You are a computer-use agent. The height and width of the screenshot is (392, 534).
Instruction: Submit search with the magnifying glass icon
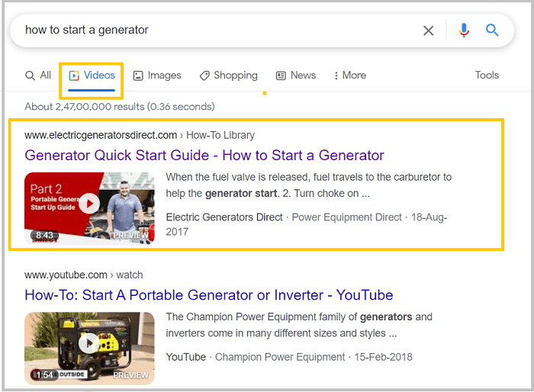492,31
